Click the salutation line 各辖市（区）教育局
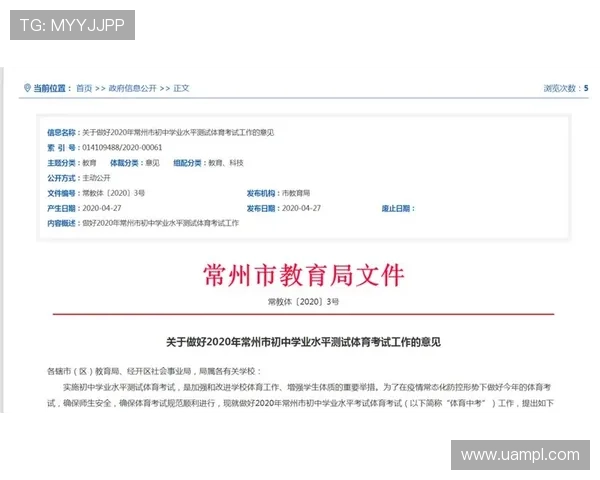This screenshot has width=600, height=480. [x=153, y=371]
